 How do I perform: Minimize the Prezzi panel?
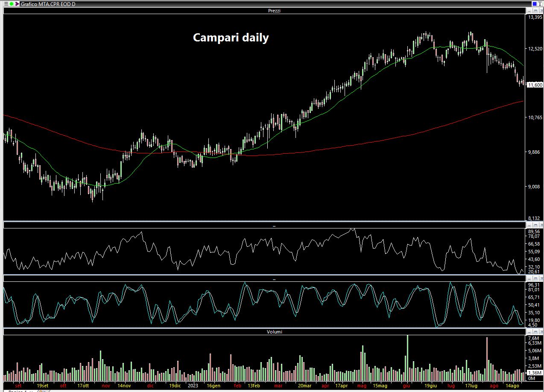[x=529, y=11]
